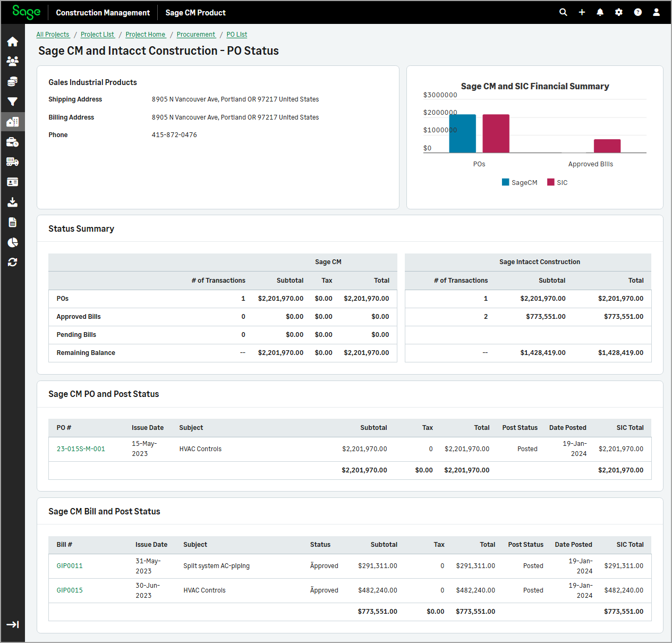This screenshot has width=672, height=643.
Task: Click the blue SageCM POs bar
Action: (x=463, y=133)
